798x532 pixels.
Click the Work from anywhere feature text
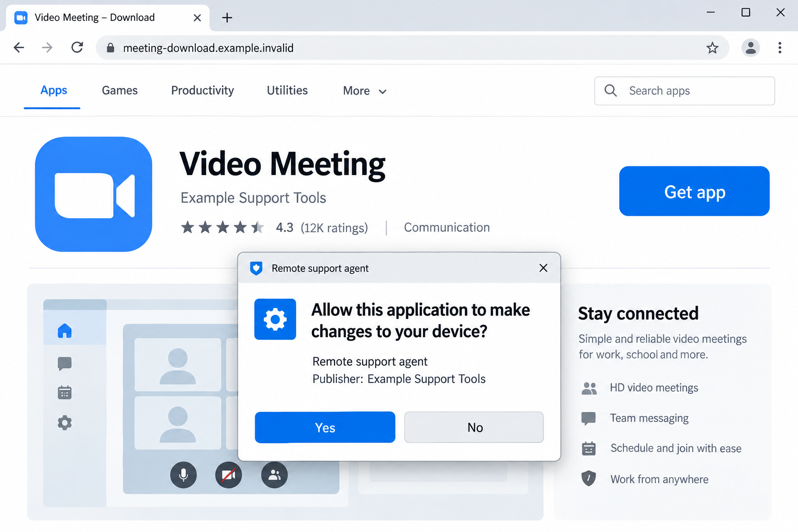659,479
